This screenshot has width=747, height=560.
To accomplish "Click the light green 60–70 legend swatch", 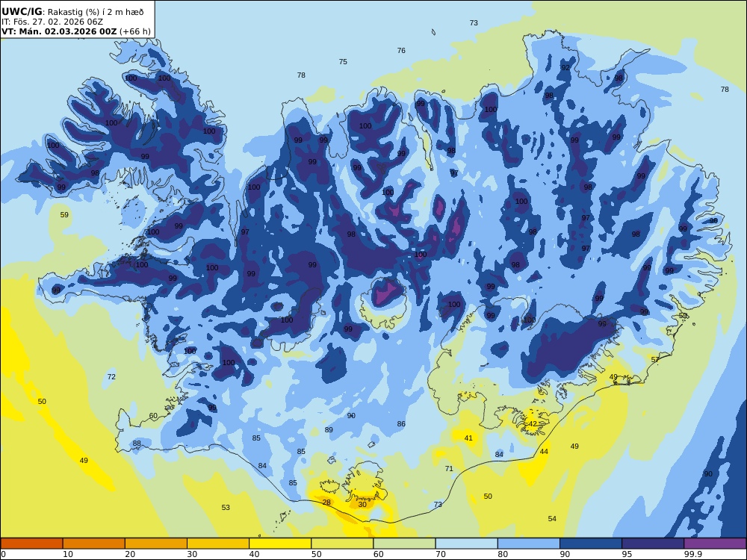I will point(404,544).
